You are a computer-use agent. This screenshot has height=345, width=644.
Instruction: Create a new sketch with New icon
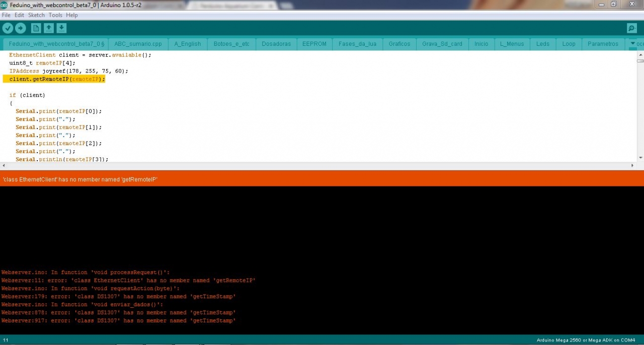(x=36, y=28)
